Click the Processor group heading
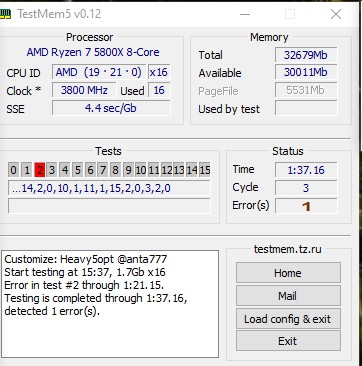Image resolution: width=362 pixels, height=366 pixels. [90, 37]
